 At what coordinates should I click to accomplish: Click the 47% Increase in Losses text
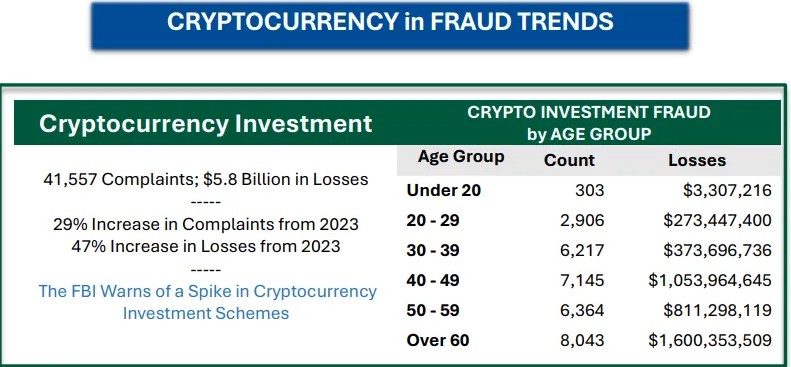pyautogui.click(x=206, y=246)
